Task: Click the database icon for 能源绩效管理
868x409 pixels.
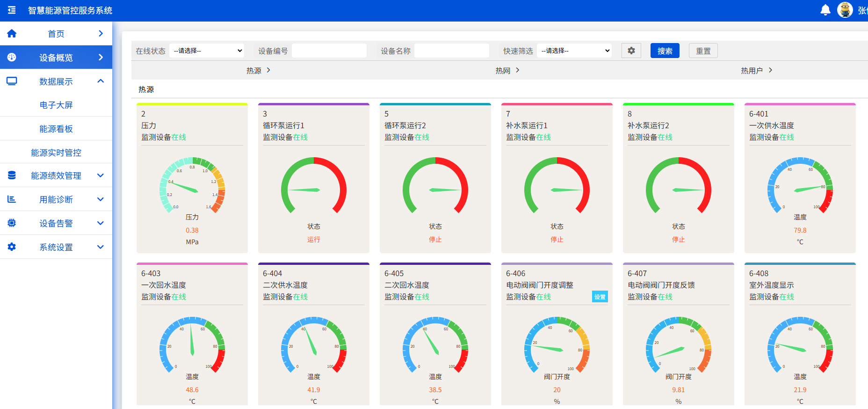Action: pos(12,175)
